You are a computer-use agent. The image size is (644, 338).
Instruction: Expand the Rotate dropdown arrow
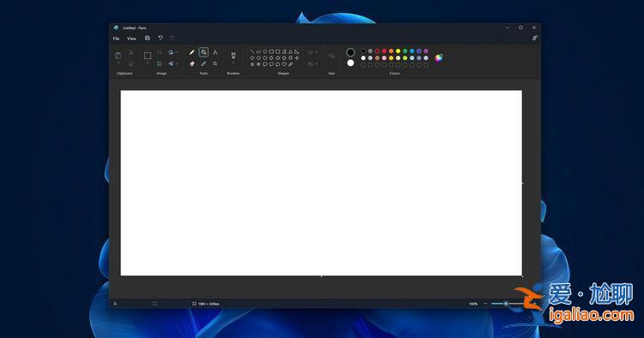177,52
